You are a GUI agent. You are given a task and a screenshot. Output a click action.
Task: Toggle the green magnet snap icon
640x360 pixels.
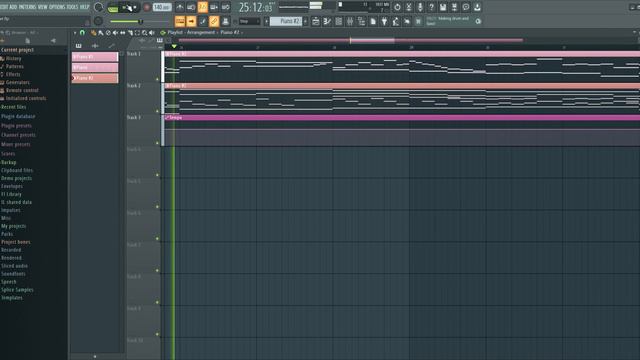(82, 33)
